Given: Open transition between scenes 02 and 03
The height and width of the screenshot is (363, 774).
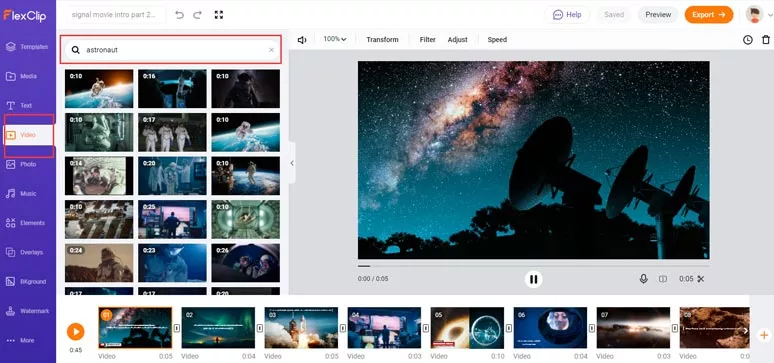Looking at the screenshot, I should click(259, 328).
